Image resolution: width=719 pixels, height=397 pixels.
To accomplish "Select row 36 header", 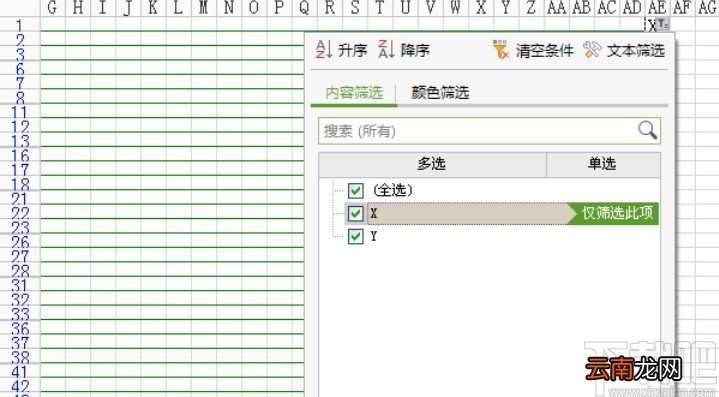I will tap(20, 328).
